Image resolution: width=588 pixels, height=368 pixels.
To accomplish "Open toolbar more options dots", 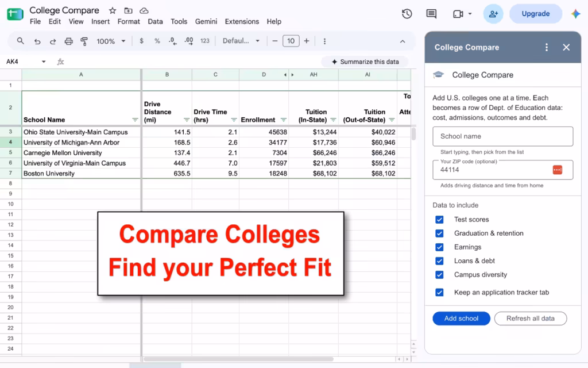I will [324, 41].
